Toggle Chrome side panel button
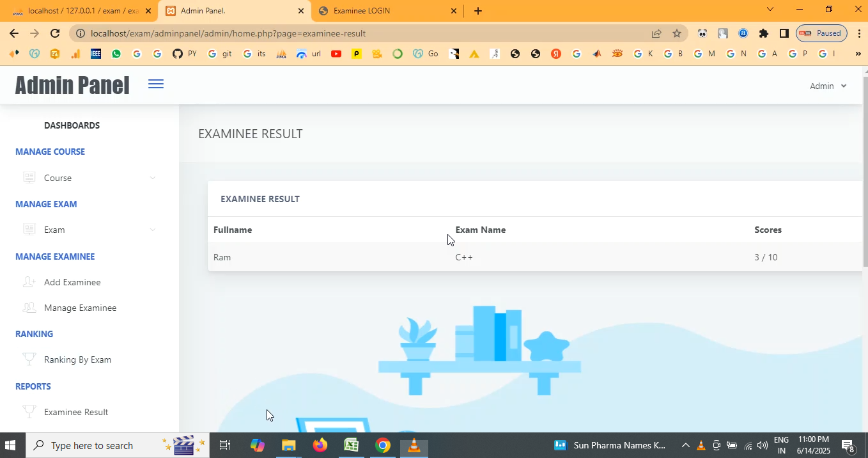This screenshot has height=458, width=868. click(x=784, y=33)
